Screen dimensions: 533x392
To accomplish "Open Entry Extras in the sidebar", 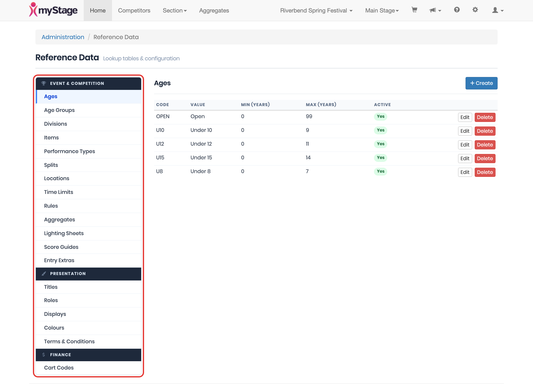I will [x=88, y=261].
